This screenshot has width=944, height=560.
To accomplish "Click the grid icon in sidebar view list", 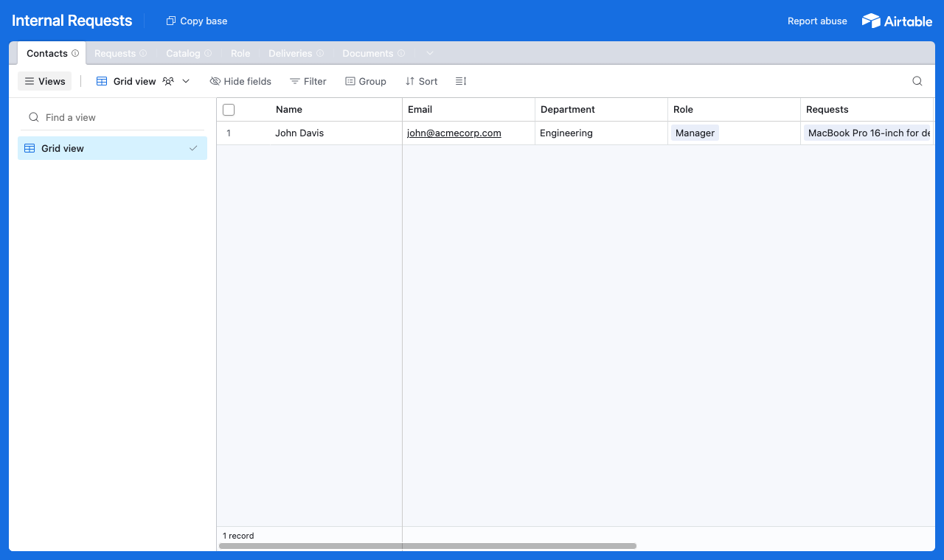I will point(29,148).
